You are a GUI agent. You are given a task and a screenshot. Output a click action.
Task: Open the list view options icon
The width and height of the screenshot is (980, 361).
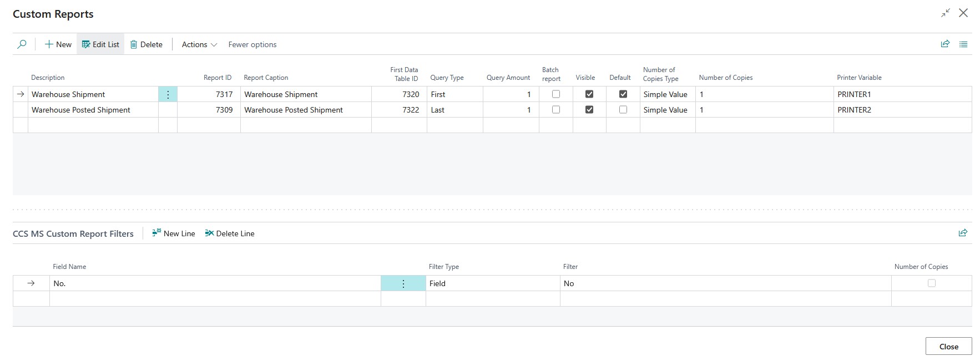963,44
